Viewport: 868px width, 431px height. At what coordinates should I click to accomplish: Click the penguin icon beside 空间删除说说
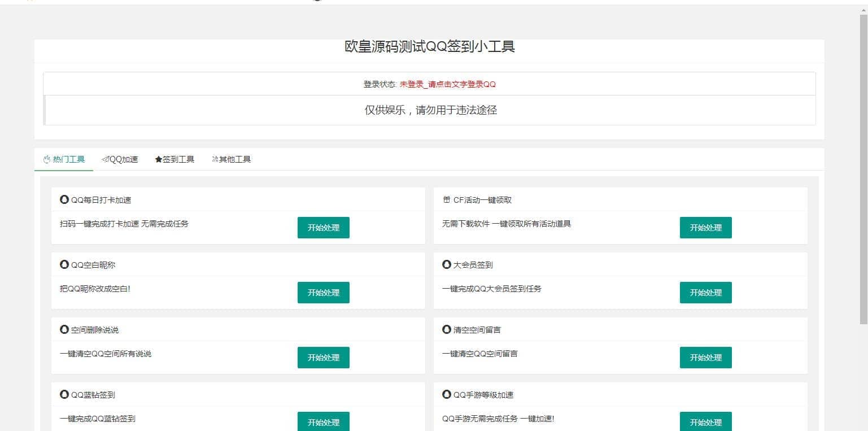point(64,329)
